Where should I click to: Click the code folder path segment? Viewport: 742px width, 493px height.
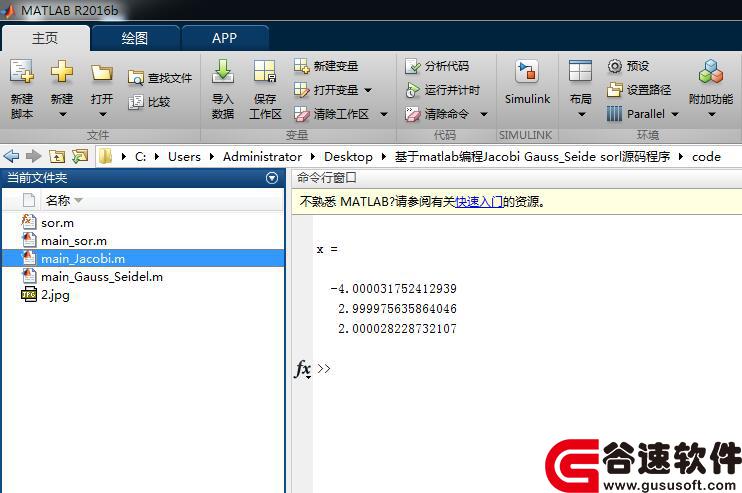706,157
